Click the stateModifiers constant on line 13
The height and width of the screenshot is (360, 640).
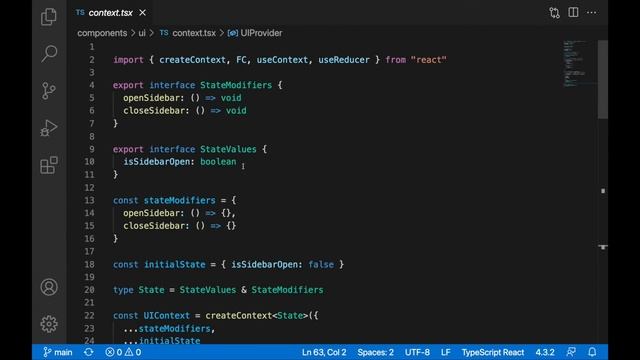(x=180, y=200)
